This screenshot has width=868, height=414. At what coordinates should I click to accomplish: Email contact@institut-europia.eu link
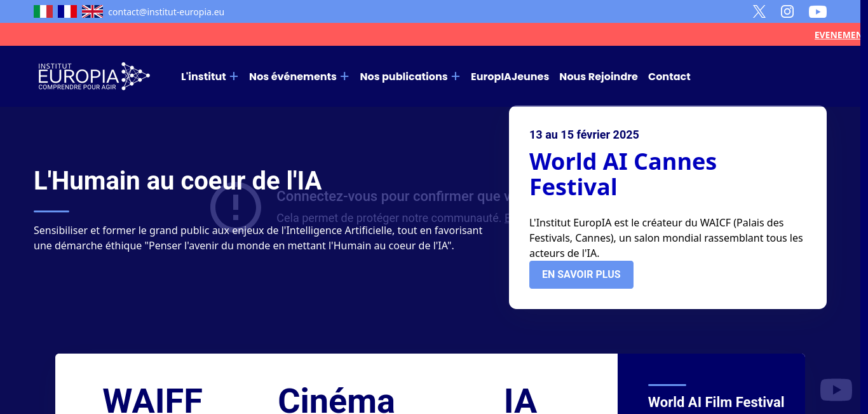tap(166, 12)
